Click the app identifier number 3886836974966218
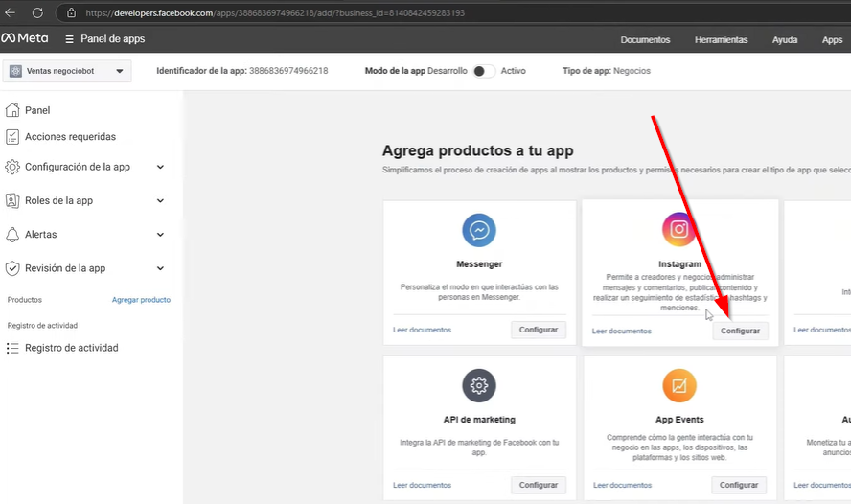 [x=288, y=71]
